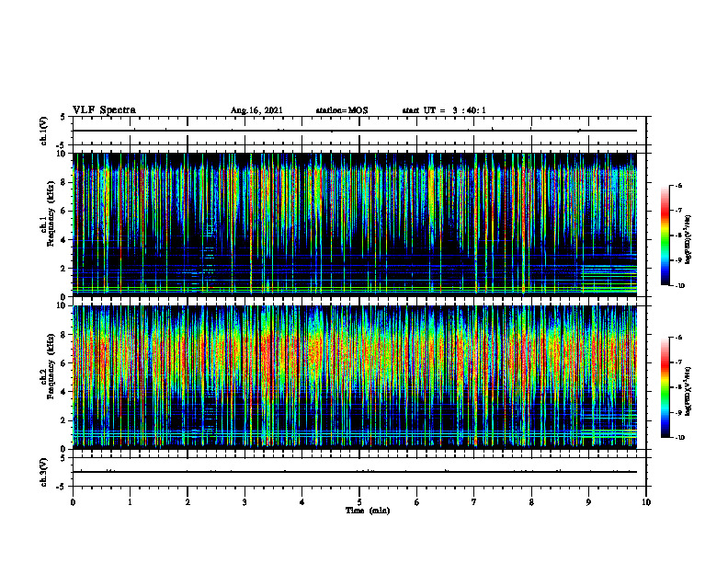Select the "-10" label on ch.1 colorbar

(x=679, y=286)
